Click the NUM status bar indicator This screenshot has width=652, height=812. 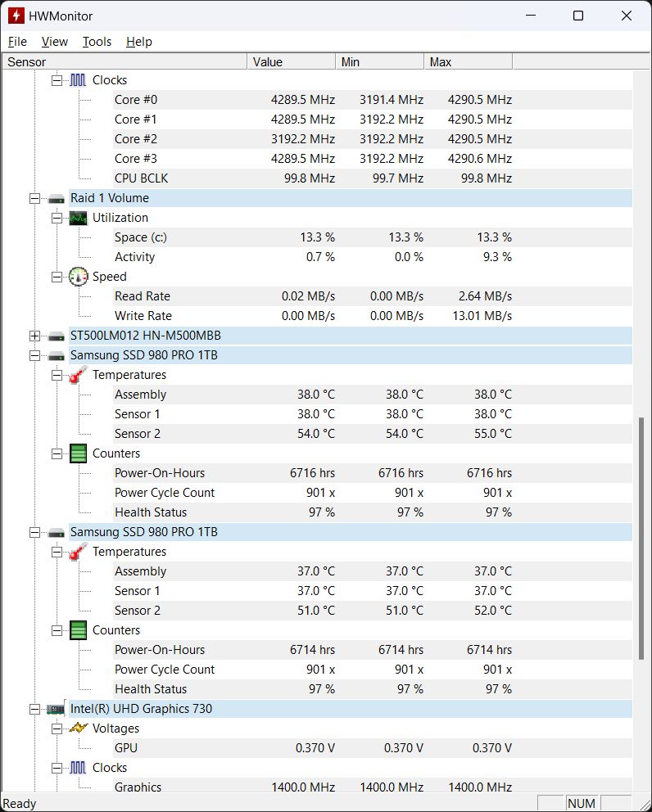click(x=582, y=804)
